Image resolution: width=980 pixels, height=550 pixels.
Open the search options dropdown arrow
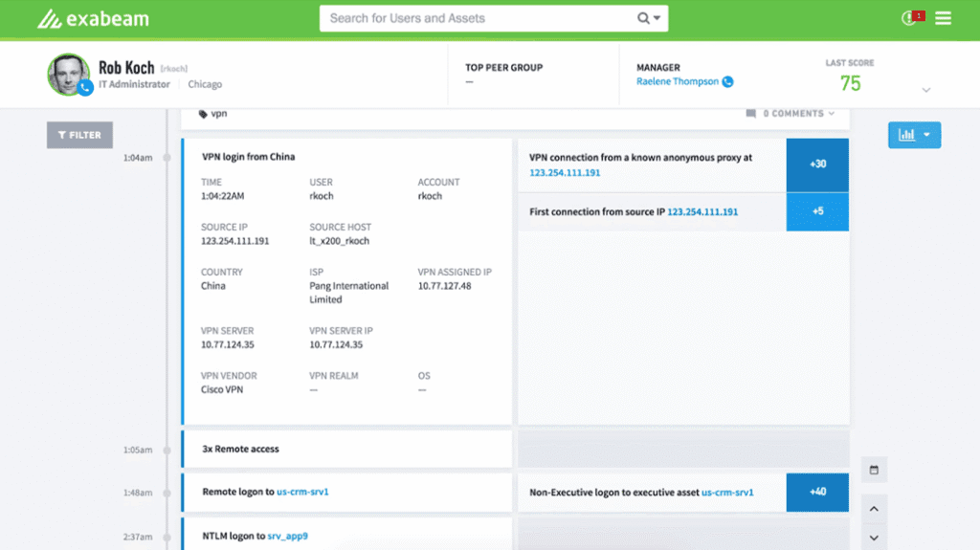coord(657,18)
